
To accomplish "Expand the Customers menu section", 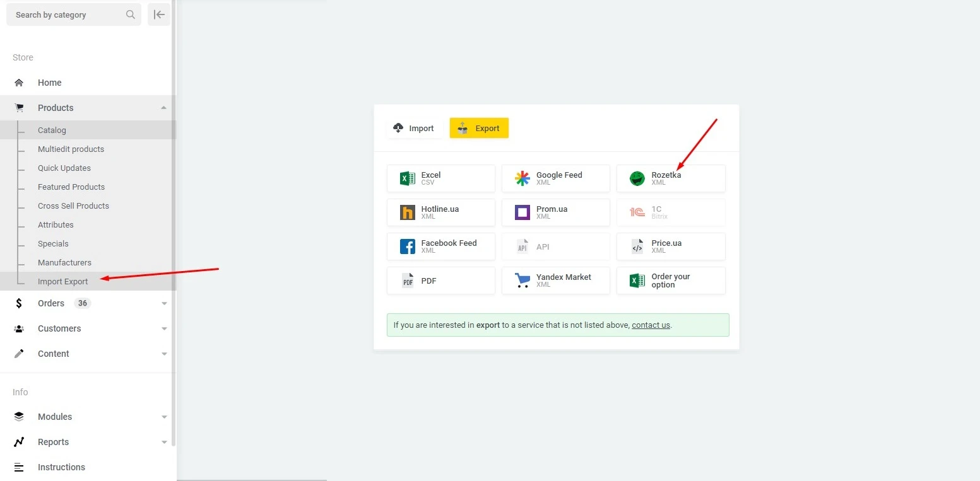I will tap(164, 328).
